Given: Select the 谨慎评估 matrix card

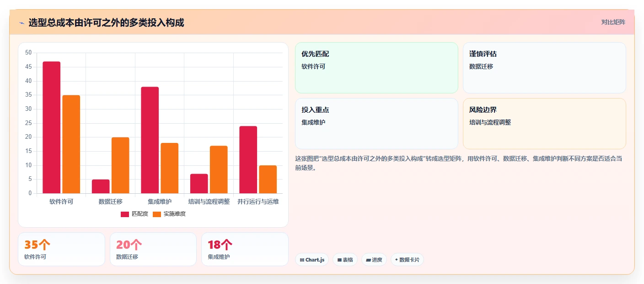Looking at the screenshot, I should point(544,68).
